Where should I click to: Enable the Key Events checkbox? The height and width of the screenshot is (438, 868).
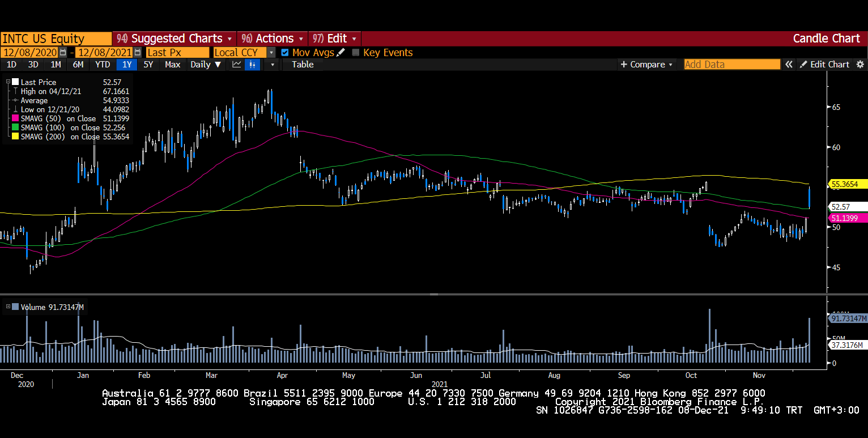356,52
